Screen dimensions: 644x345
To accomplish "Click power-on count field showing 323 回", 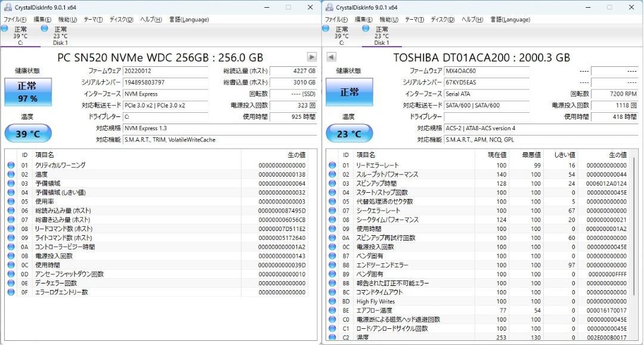I will point(293,105).
